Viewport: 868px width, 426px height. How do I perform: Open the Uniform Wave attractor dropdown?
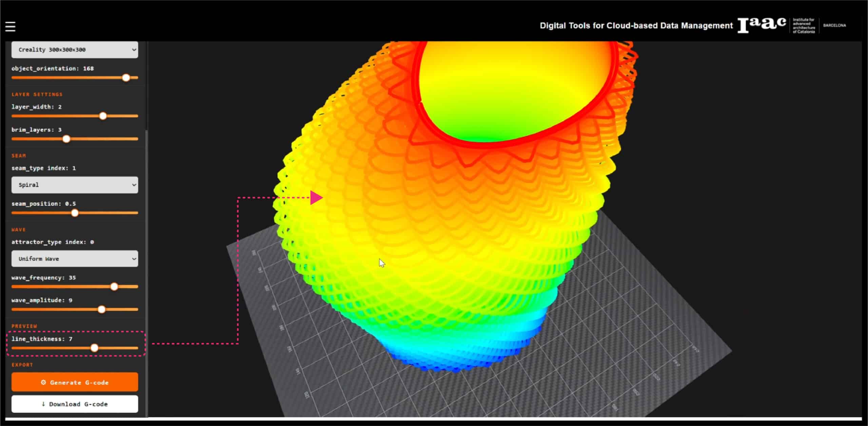(75, 259)
